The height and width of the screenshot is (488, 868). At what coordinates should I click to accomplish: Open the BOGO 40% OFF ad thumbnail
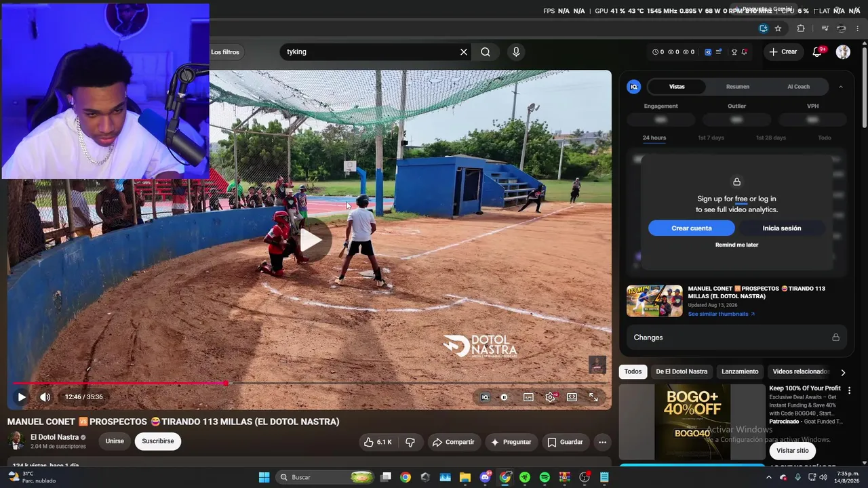tap(692, 422)
